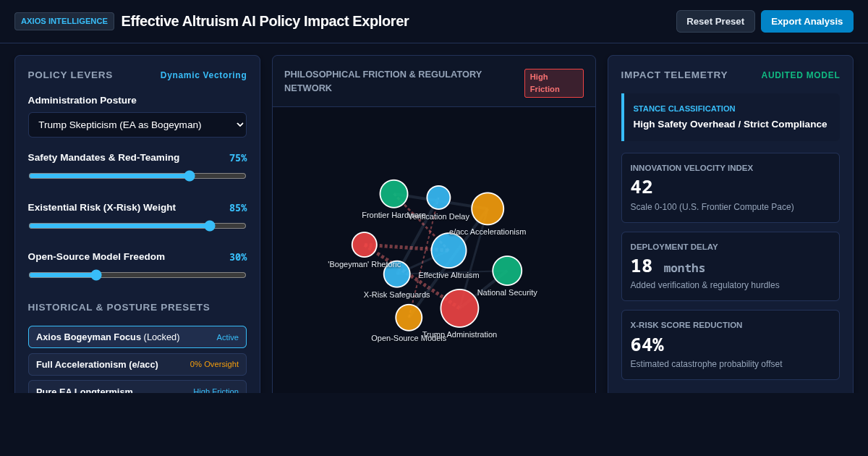Adjust the Open-Source Model Freedom slider
This screenshot has width=868, height=456.
[x=137, y=275]
